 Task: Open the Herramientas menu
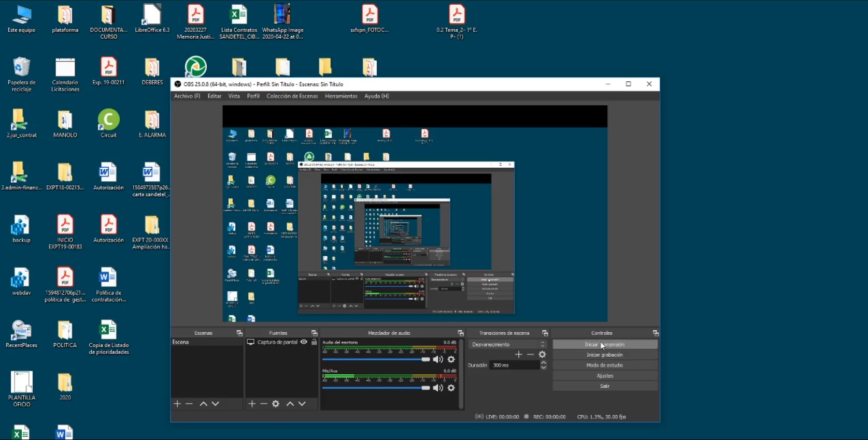coord(341,96)
